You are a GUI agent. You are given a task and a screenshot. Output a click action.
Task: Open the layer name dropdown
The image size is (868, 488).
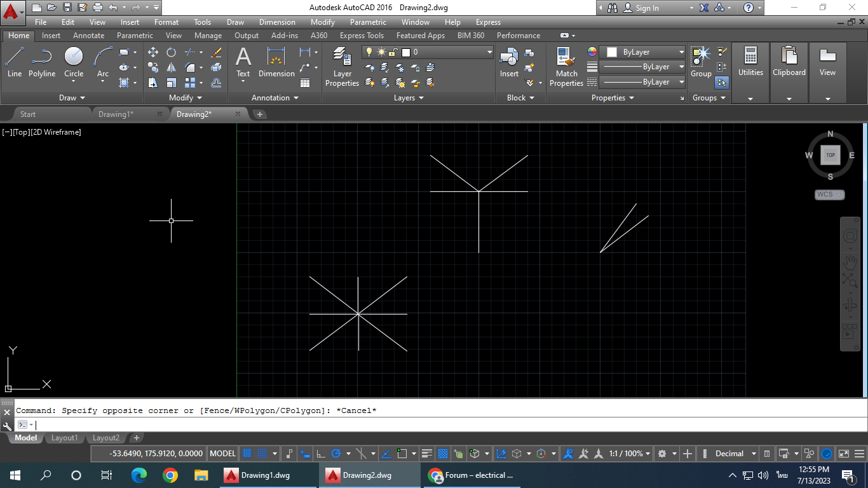[x=489, y=52]
